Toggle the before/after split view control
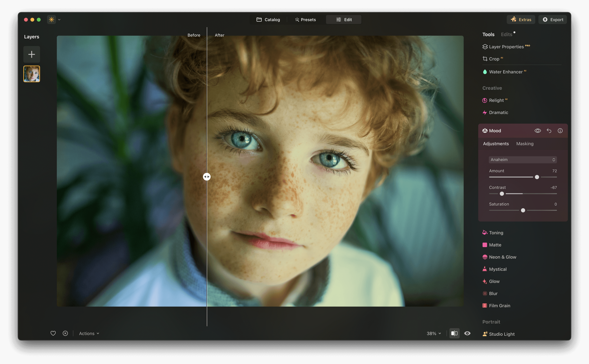 [455, 333]
